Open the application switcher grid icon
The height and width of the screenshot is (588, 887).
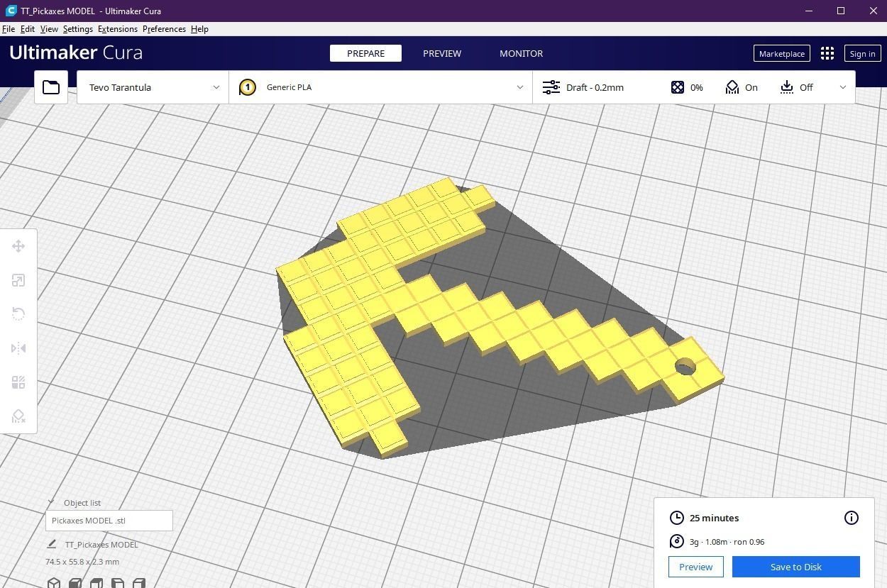coord(827,53)
